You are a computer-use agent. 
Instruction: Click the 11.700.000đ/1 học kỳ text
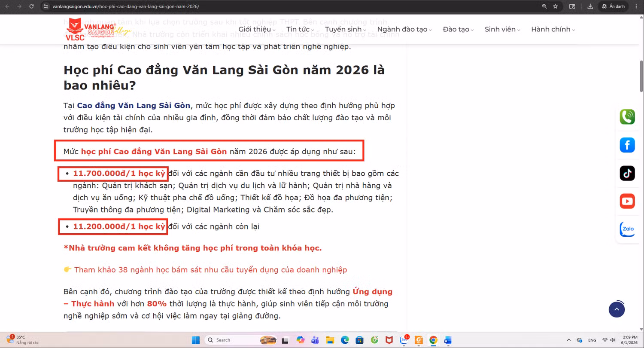(x=119, y=174)
